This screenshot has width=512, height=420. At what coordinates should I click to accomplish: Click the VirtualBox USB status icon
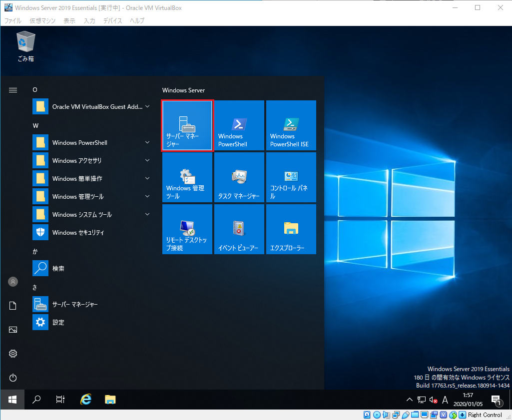[405, 415]
